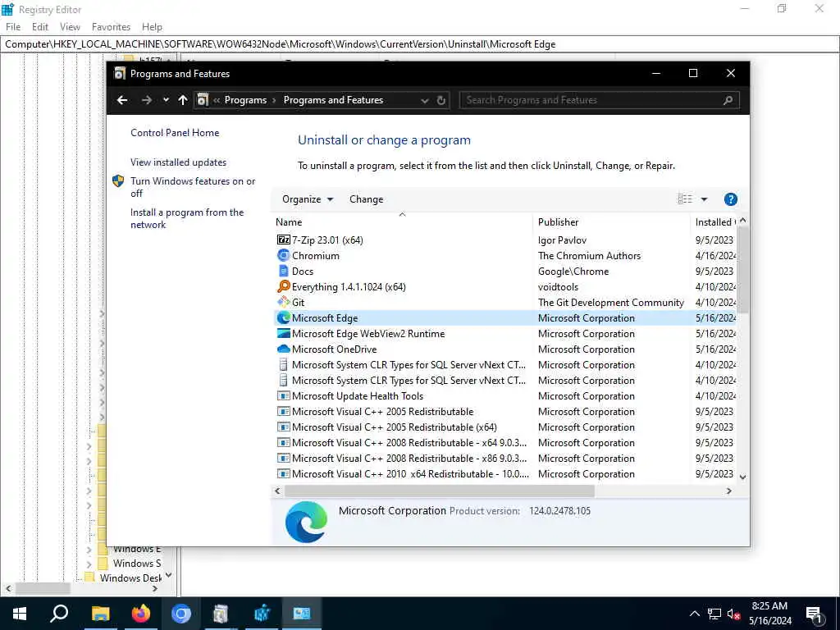Open the view options dropdown arrow
Screen dimensions: 840x630
pos(704,199)
